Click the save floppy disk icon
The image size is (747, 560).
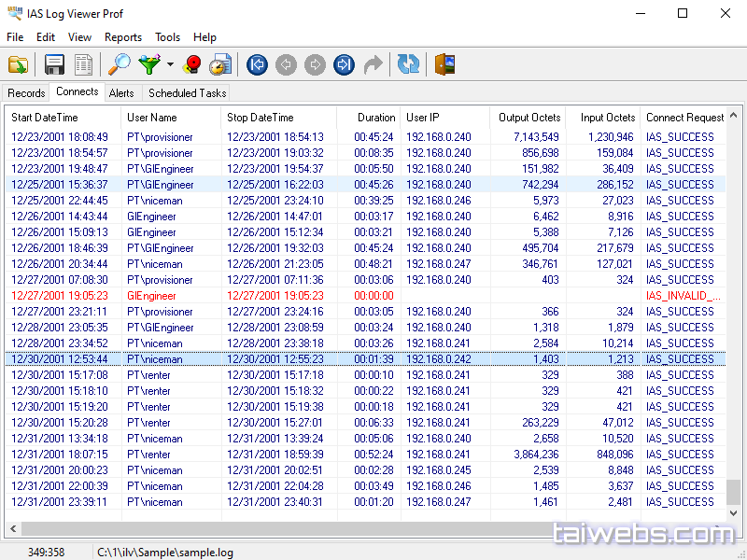click(x=55, y=64)
